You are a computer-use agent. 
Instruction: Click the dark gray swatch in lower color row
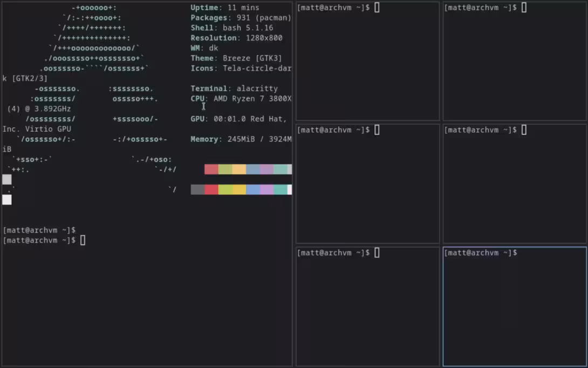click(197, 190)
